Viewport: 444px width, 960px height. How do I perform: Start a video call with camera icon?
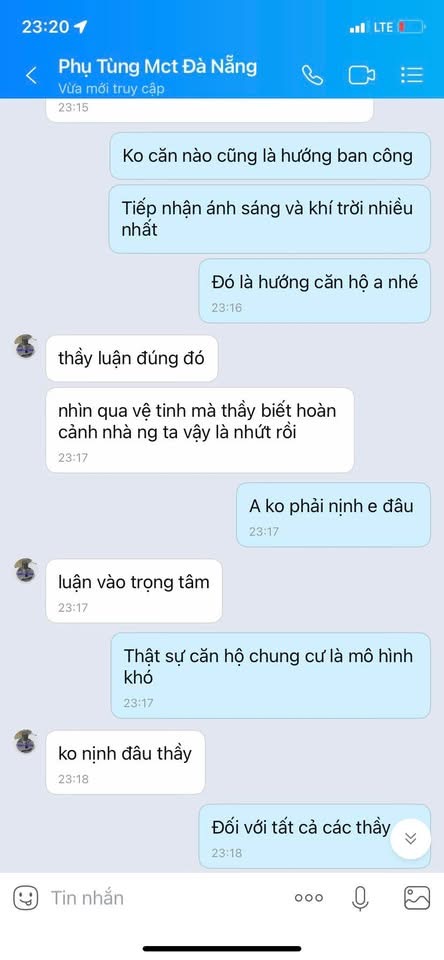point(362,75)
